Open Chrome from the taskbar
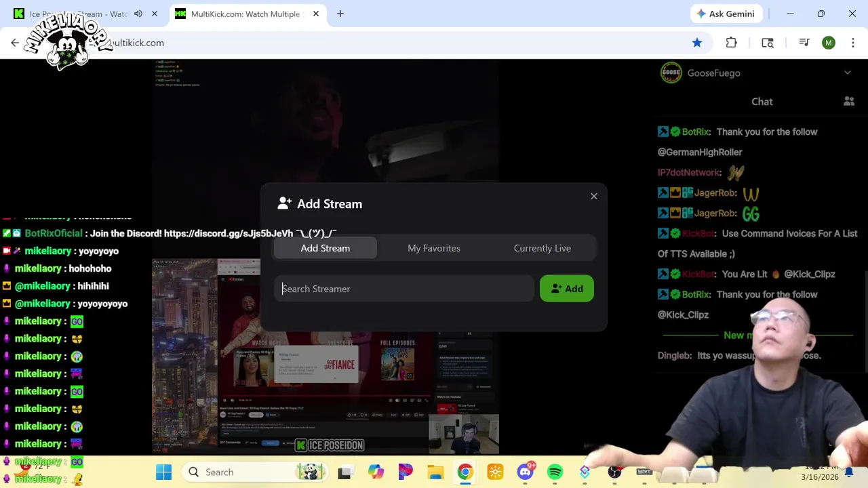868x488 pixels. [x=465, y=472]
